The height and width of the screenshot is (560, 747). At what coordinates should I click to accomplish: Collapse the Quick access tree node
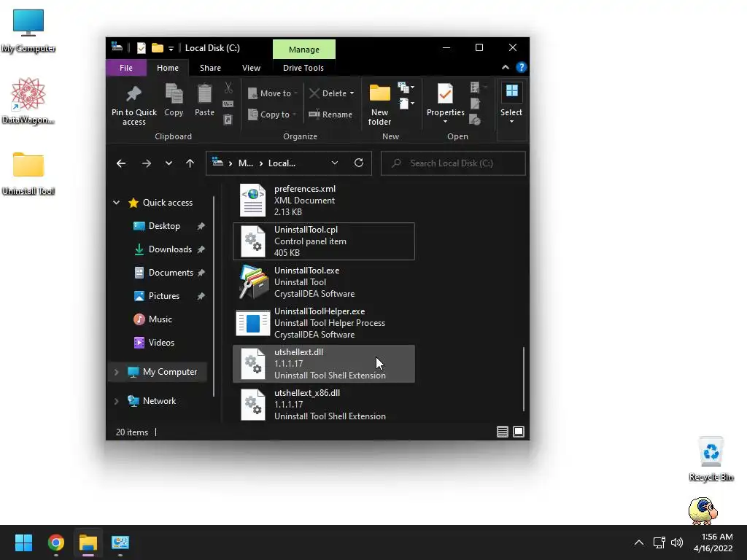pyautogui.click(x=116, y=203)
